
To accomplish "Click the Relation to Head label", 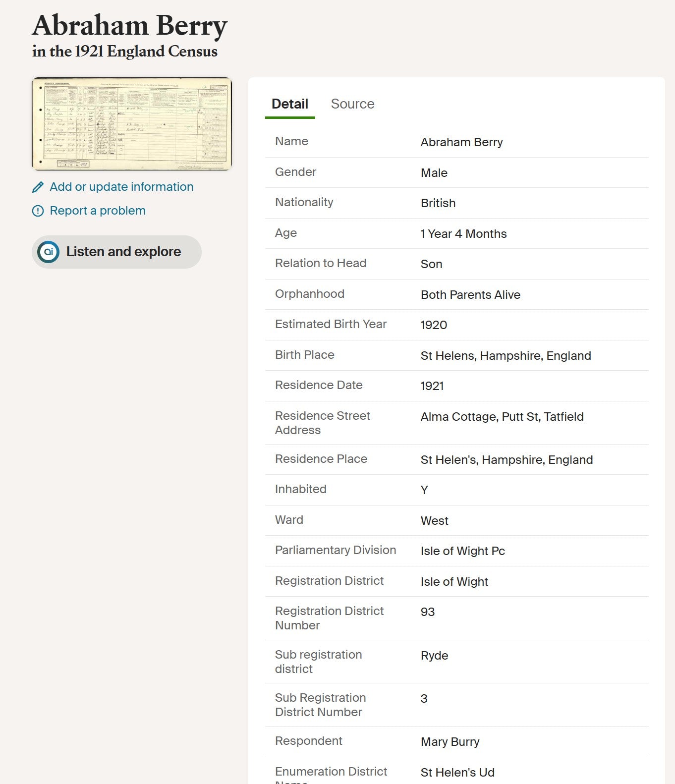I will pyautogui.click(x=321, y=263).
